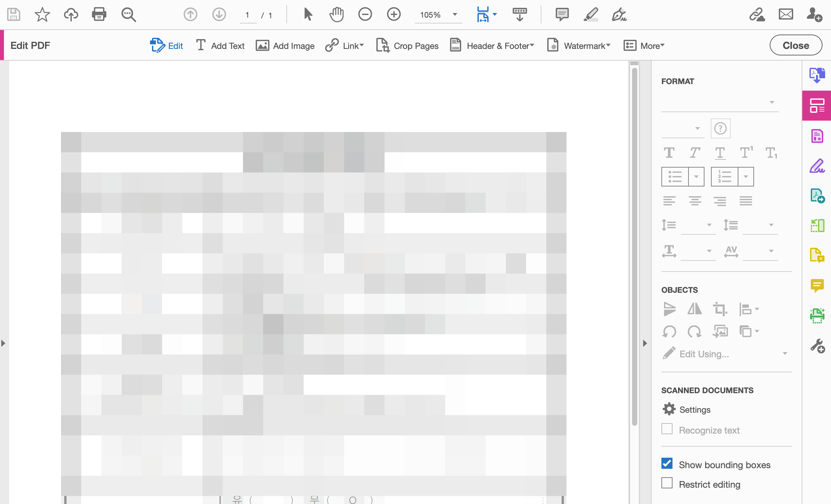Open the 105% zoom level dropdown
Image resolution: width=831 pixels, height=504 pixels.
tap(455, 15)
